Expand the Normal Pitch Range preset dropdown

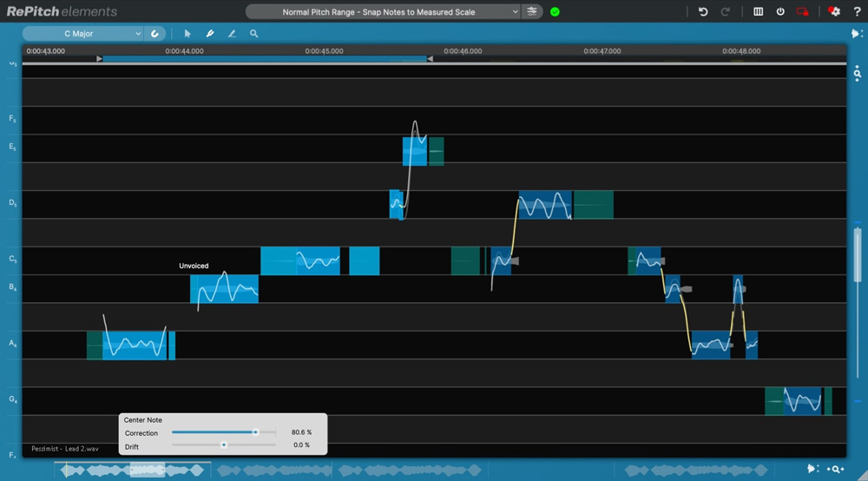(x=383, y=11)
